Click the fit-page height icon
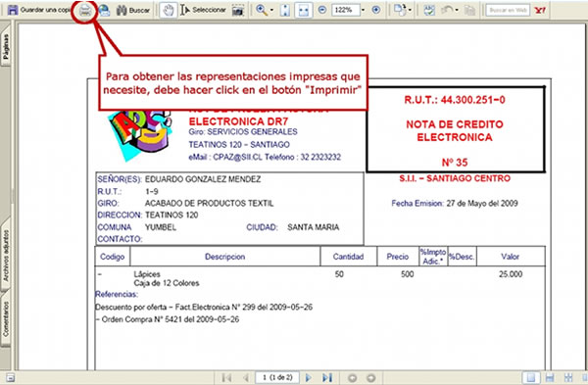 285,11
